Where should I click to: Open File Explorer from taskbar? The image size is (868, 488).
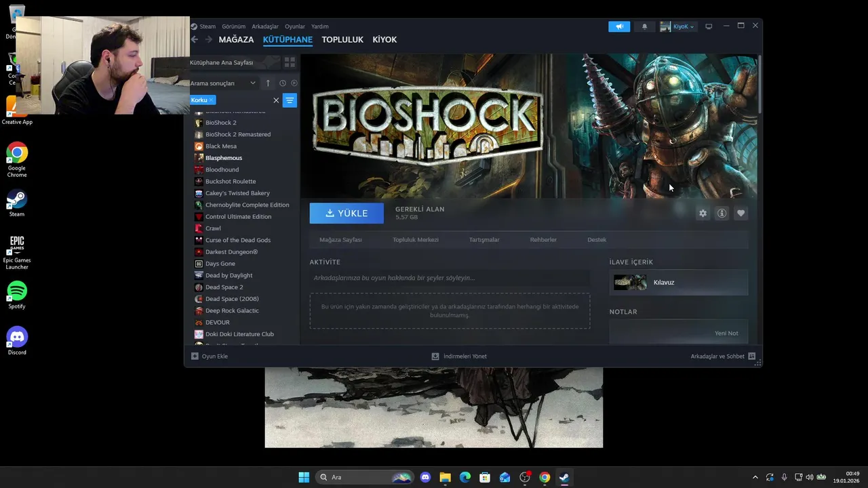point(445,477)
